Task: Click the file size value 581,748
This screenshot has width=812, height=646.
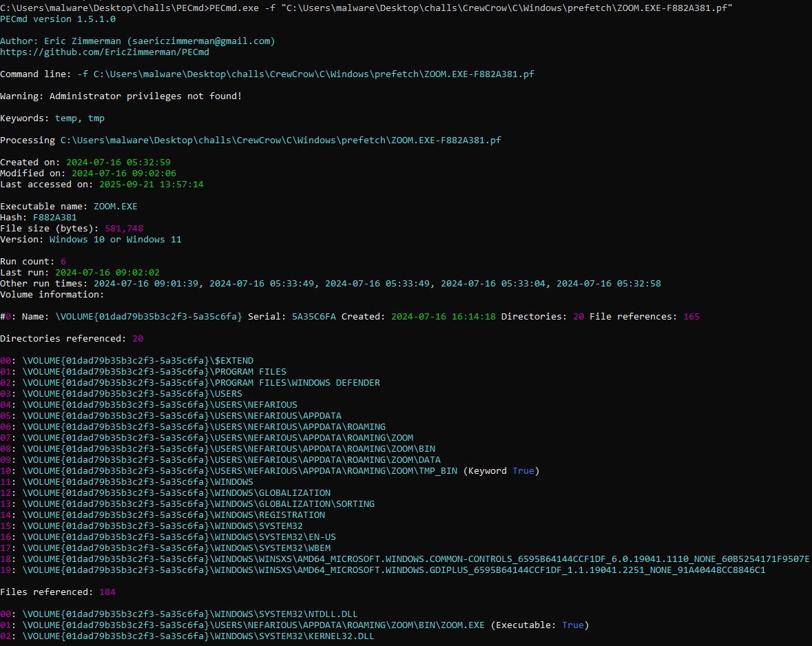Action: 124,229
